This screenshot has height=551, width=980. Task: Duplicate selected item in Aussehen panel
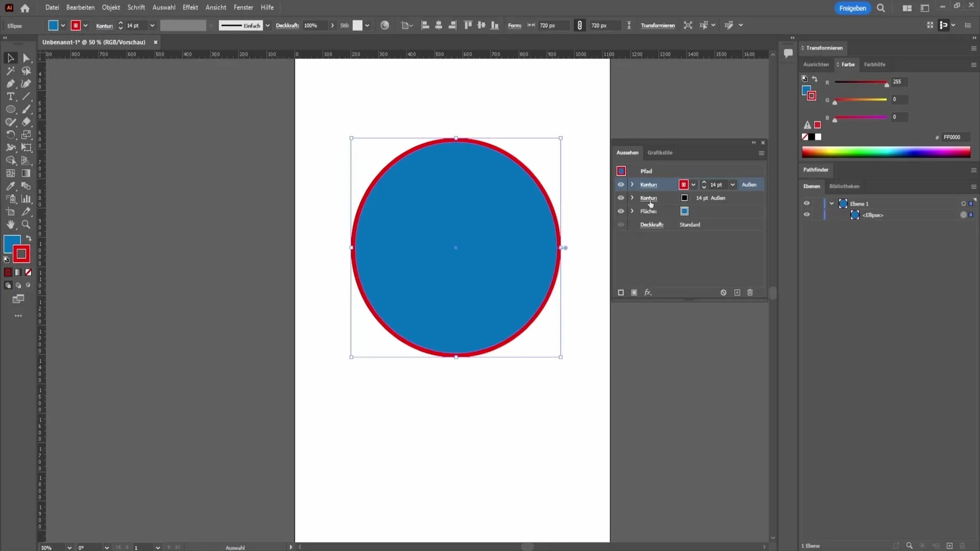click(737, 292)
